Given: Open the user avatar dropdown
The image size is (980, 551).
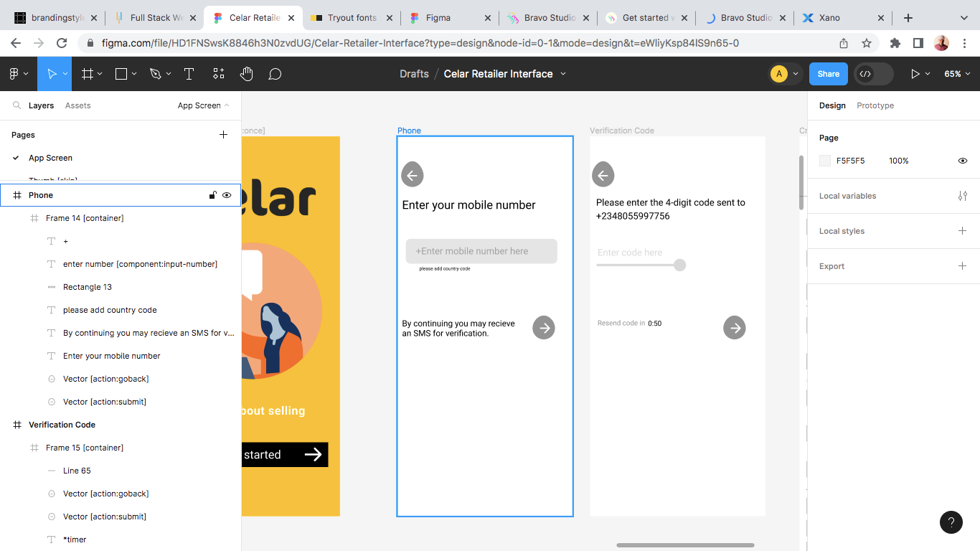Looking at the screenshot, I should pos(785,74).
